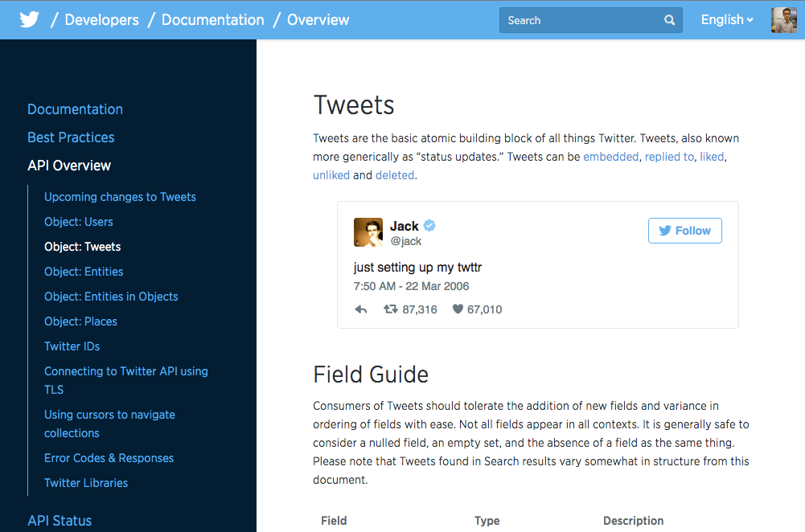The width and height of the screenshot is (805, 532).
Task: Follow the 'liked' link
Action: coord(712,157)
